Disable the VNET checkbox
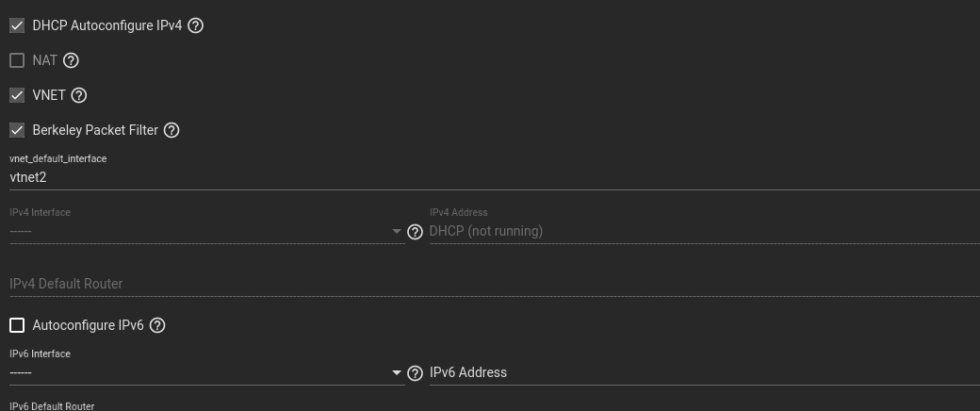The width and height of the screenshot is (980, 411). pyautogui.click(x=17, y=95)
